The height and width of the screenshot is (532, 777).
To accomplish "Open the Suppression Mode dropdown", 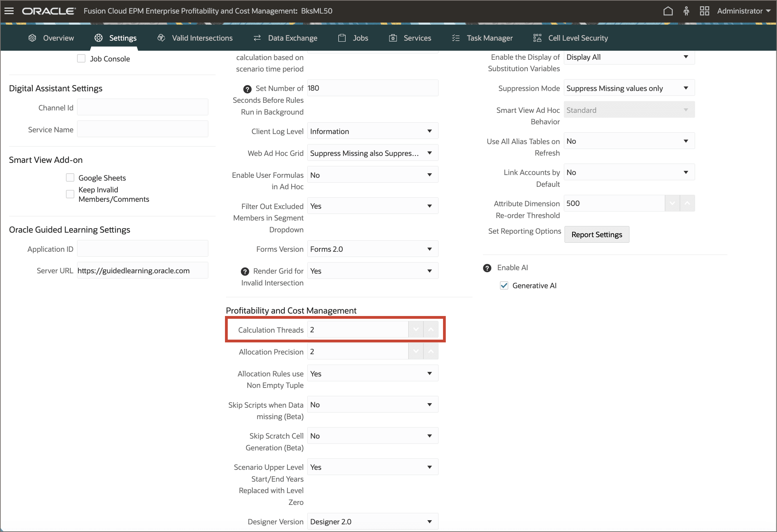I will [x=686, y=88].
